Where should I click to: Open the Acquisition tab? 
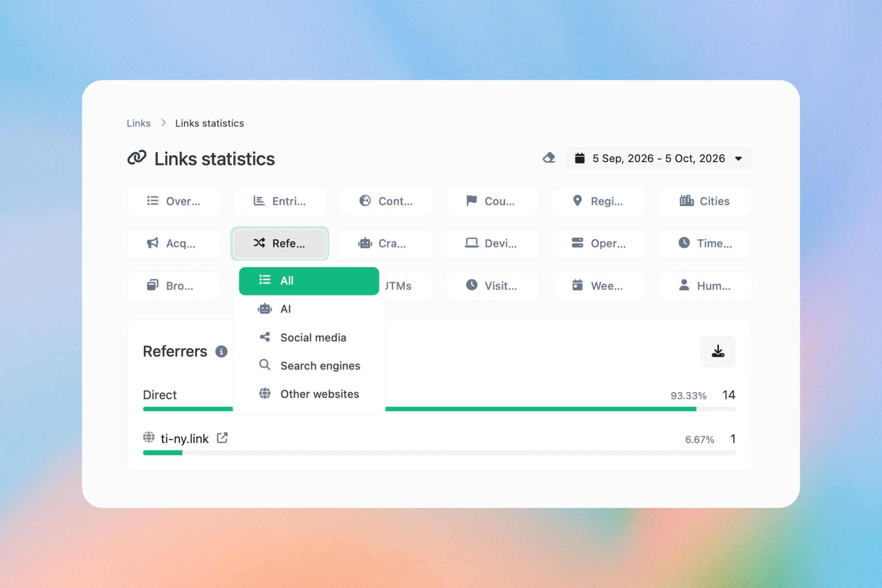(x=173, y=244)
